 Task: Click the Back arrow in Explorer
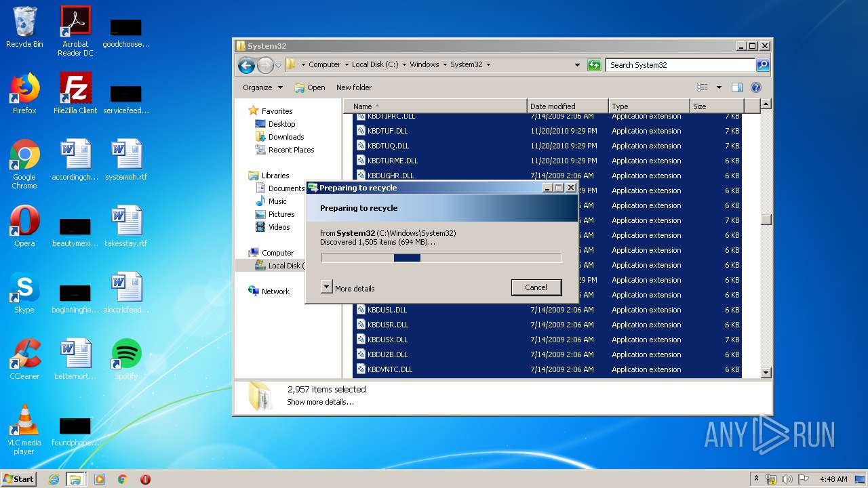point(246,65)
